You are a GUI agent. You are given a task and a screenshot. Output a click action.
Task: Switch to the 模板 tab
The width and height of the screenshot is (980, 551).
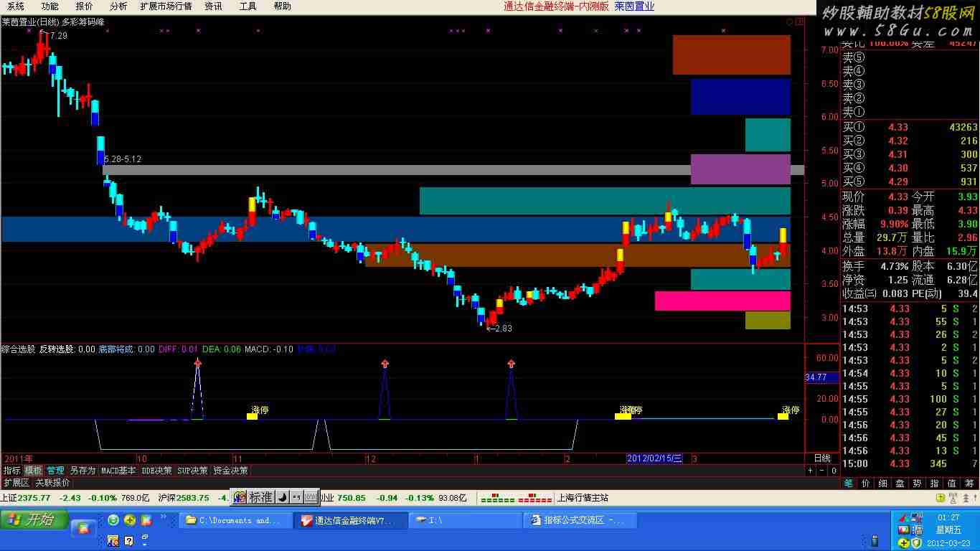click(x=34, y=471)
